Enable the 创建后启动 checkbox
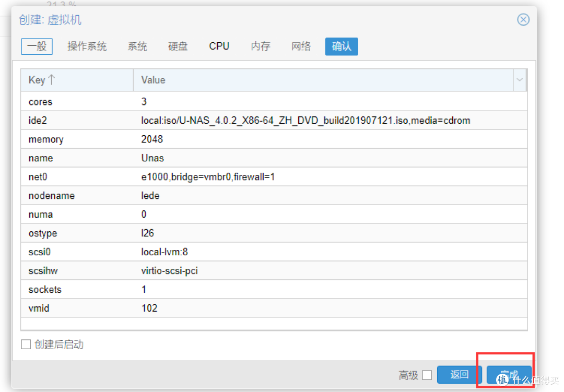564x392 pixels. click(x=26, y=344)
